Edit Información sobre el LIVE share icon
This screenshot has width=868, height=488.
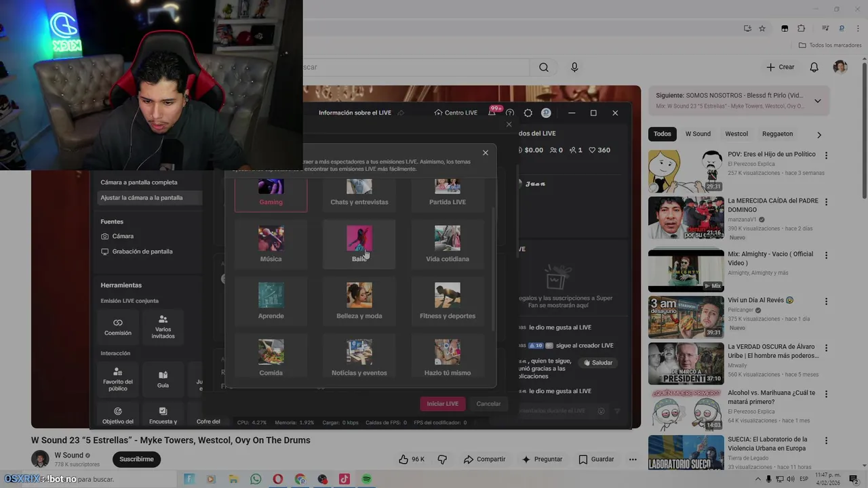pos(401,113)
